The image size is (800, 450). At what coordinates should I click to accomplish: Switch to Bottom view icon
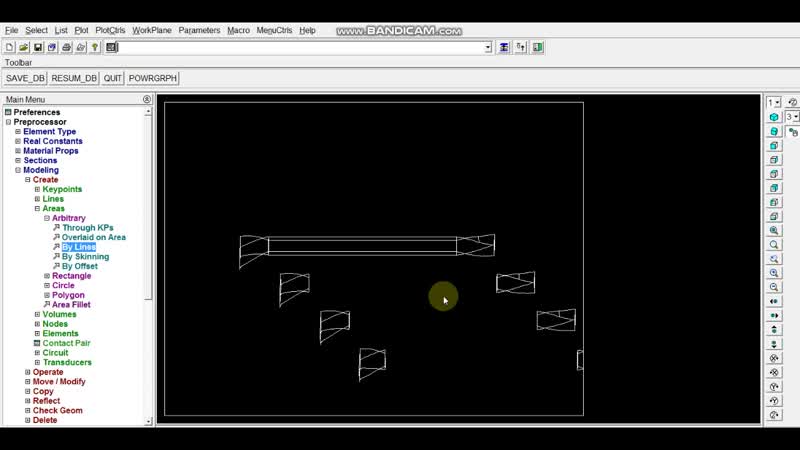774,216
